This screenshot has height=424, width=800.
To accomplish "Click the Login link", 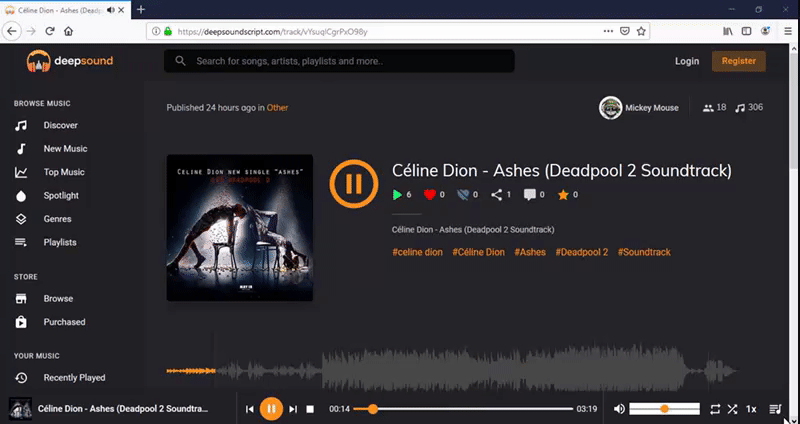I will (x=687, y=61).
